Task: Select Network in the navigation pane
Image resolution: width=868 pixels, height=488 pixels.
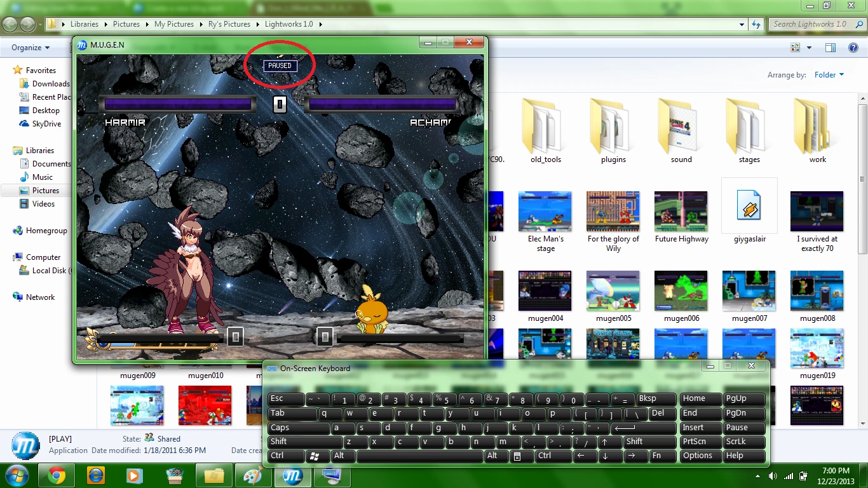Action: tap(34, 297)
